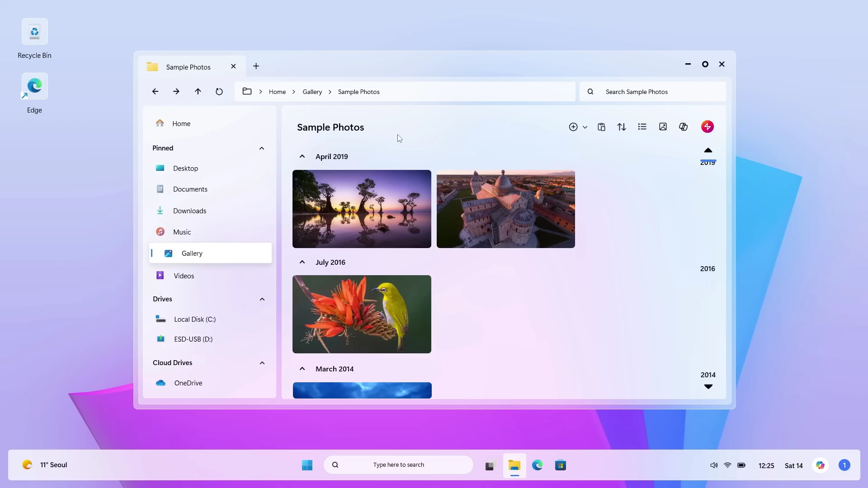Viewport: 868px width, 488px height.
Task: Navigate to Gallery in the breadcrumb path
Action: [312, 91]
